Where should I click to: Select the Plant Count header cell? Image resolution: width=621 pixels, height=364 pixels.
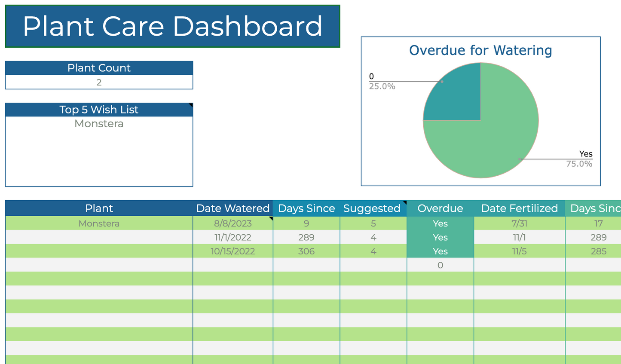coord(99,68)
